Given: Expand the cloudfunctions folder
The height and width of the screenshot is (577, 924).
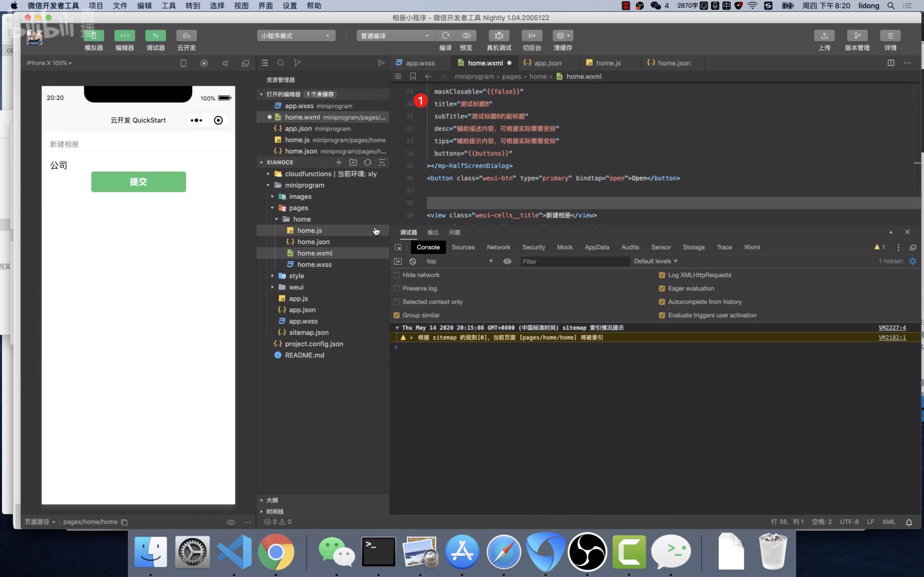Looking at the screenshot, I should 308,173.
